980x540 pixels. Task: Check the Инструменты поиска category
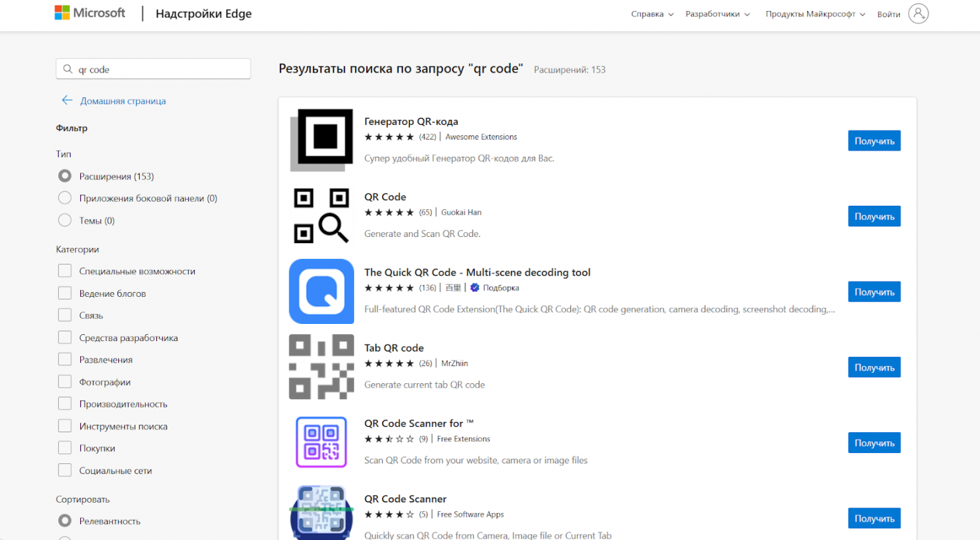[65, 426]
